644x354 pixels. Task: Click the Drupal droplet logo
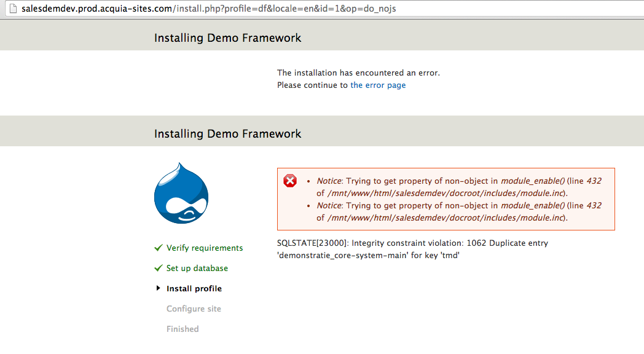point(181,193)
